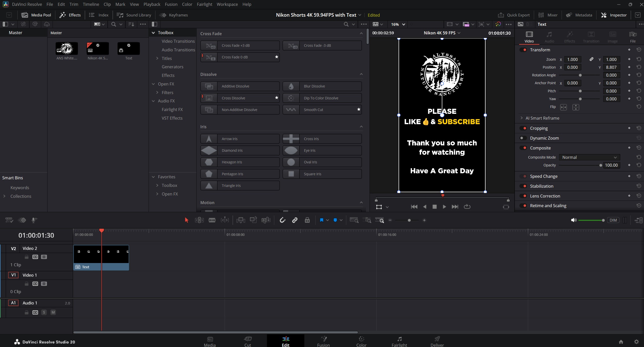
Task: Open the Mixer panel
Action: 548,15
